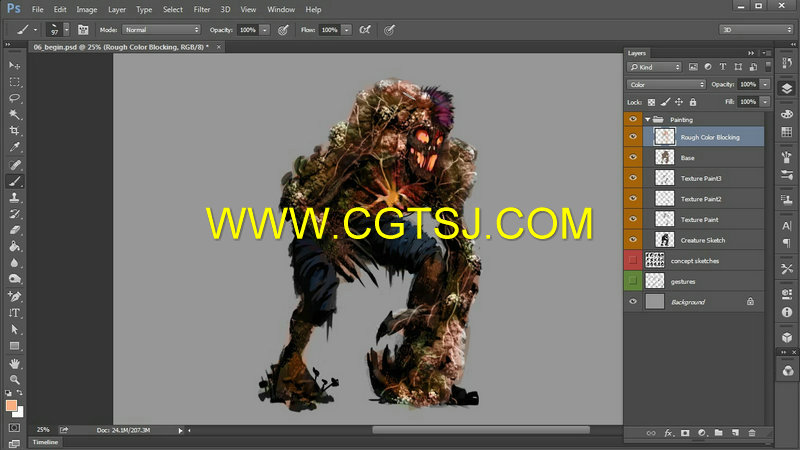Hide the Background layer

(x=633, y=302)
